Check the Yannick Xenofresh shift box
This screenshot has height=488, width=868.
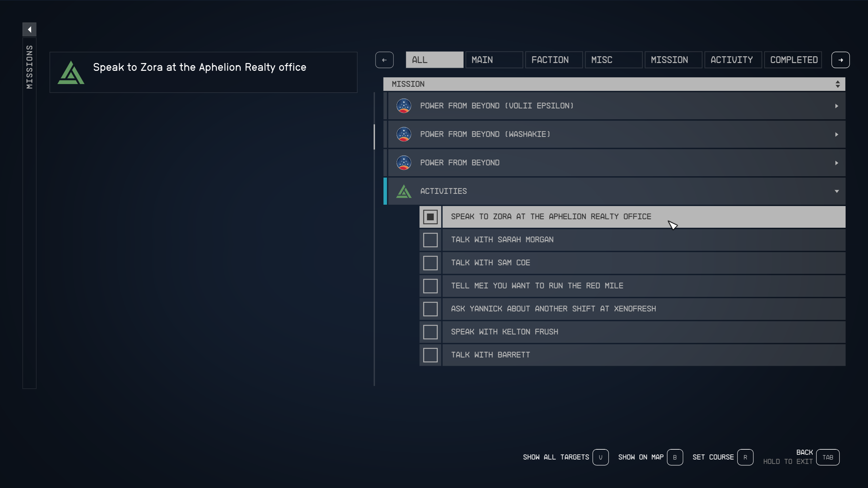tap(430, 309)
